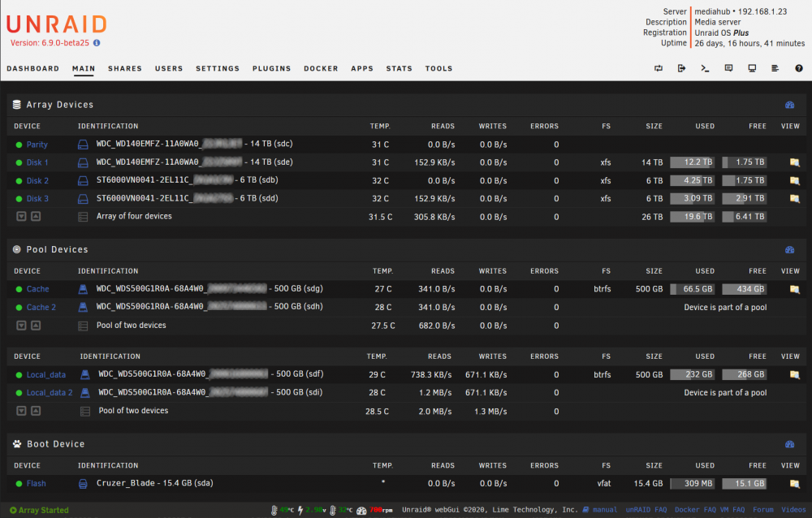Browse Cache pool via its folder view icon
The image size is (812, 518).
pos(794,289)
